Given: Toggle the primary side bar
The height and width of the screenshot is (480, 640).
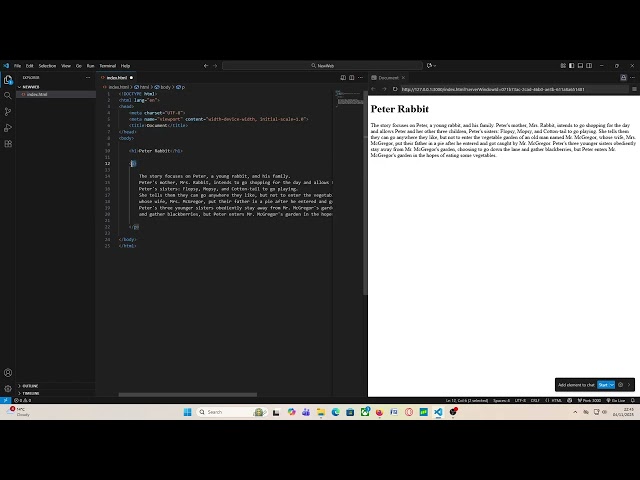Looking at the screenshot, I should [571, 66].
